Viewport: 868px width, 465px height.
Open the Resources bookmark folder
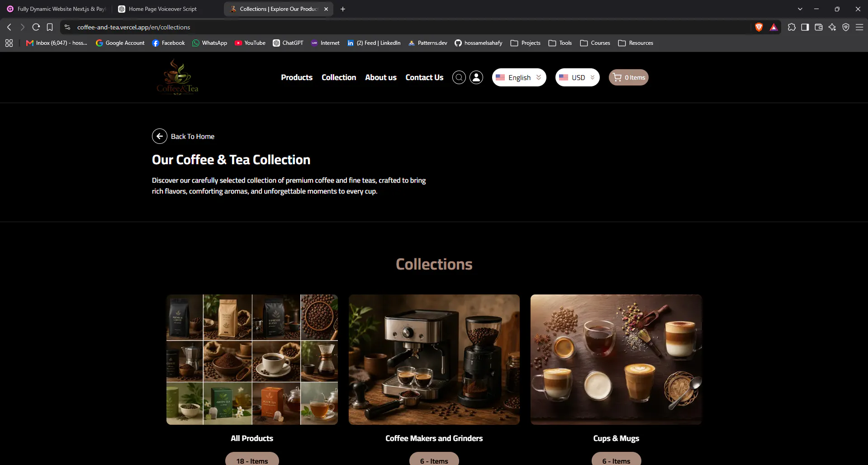tap(636, 43)
